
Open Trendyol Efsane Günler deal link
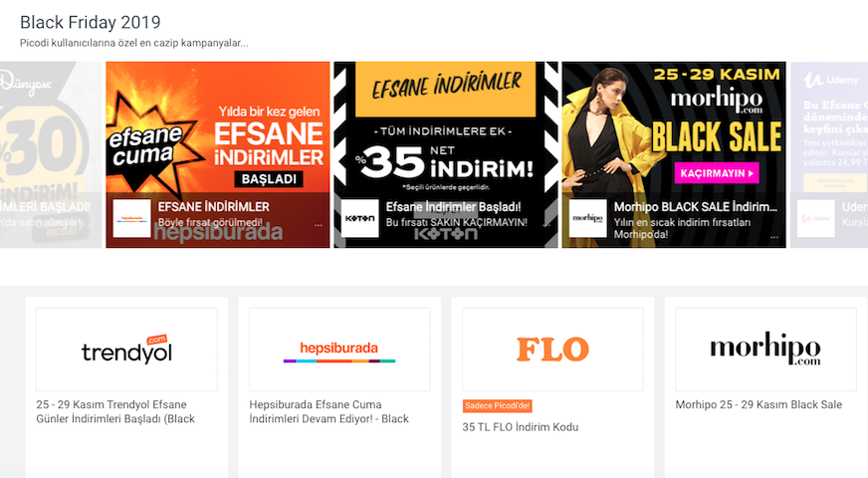(115, 411)
